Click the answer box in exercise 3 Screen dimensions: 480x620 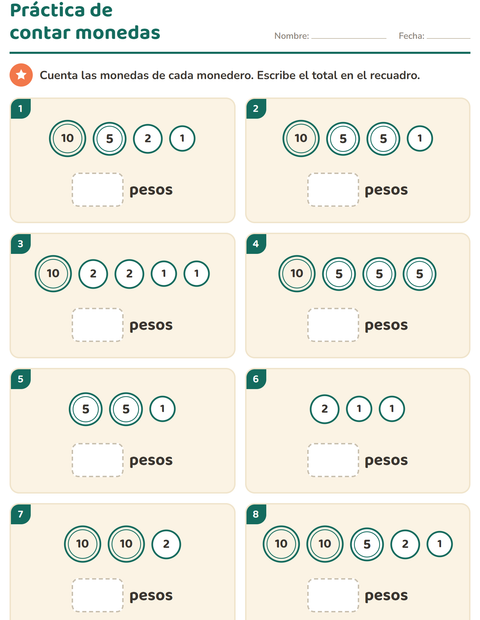click(x=97, y=325)
